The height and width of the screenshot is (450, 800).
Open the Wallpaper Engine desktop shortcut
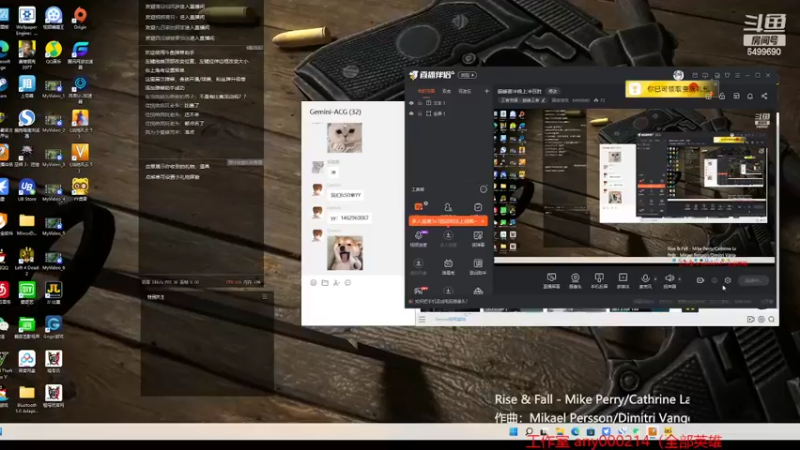coord(27,18)
